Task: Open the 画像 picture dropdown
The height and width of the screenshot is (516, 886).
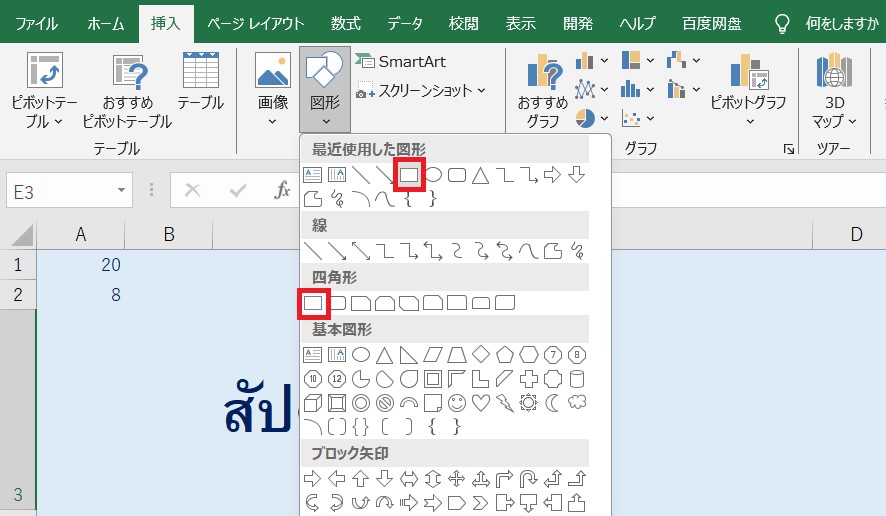Action: (273, 90)
